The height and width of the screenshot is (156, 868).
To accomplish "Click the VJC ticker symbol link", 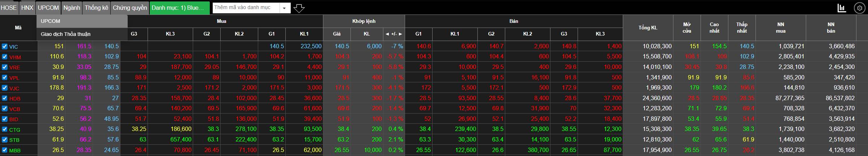I will (x=14, y=88).
